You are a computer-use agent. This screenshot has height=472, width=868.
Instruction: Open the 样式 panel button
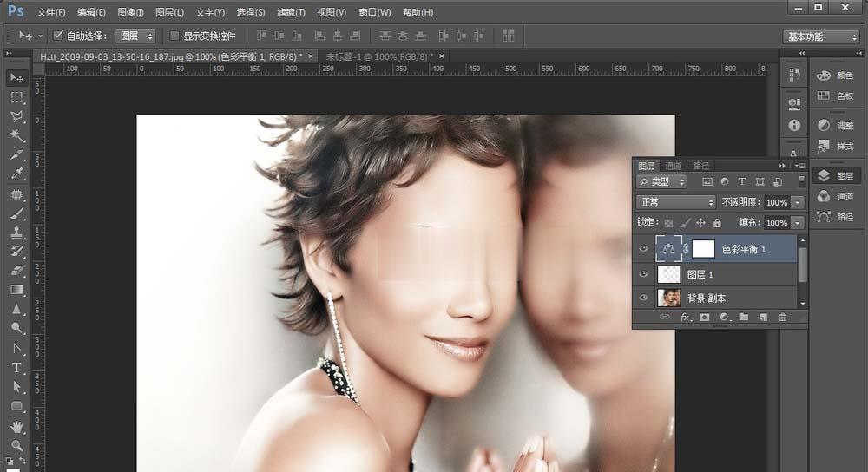[x=836, y=146]
